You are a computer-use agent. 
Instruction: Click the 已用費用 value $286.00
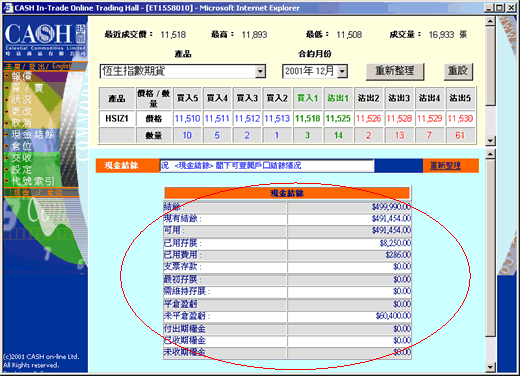398,255
